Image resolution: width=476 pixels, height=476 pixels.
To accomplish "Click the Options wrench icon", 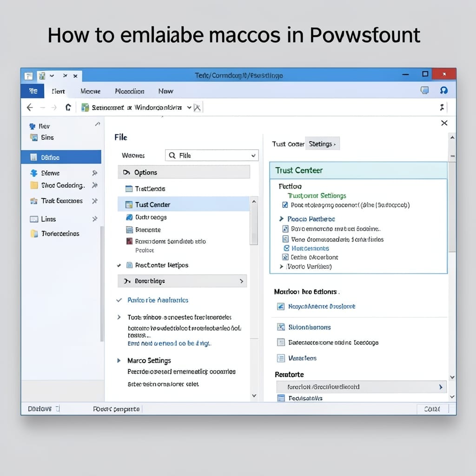I will tap(126, 172).
